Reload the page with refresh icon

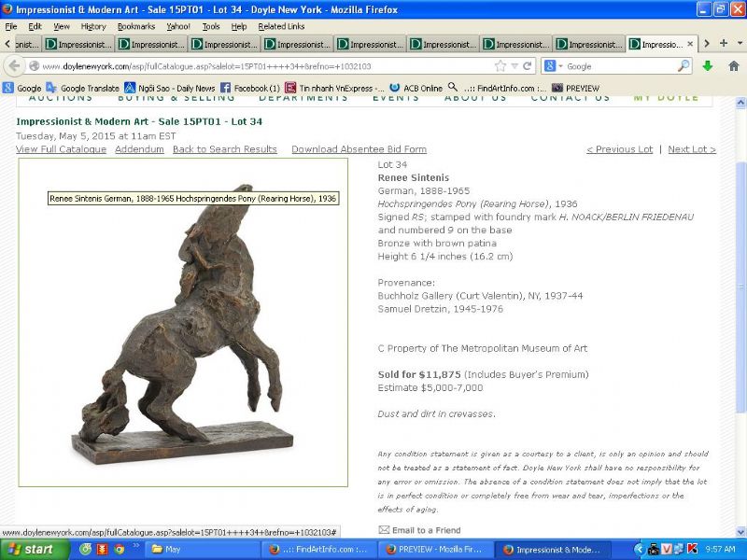click(528, 66)
